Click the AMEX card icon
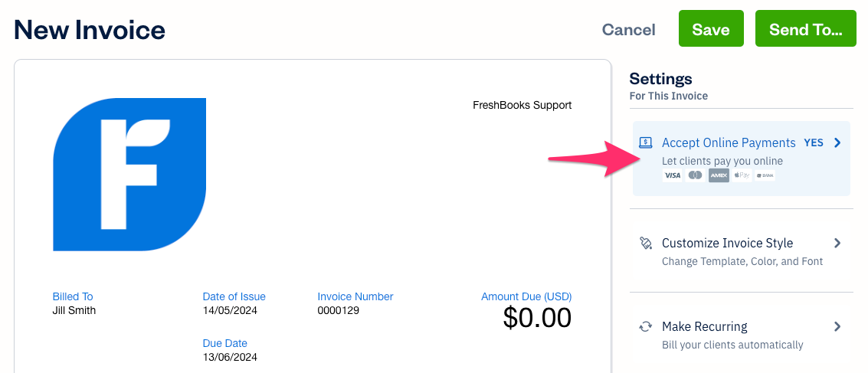 pyautogui.click(x=719, y=175)
